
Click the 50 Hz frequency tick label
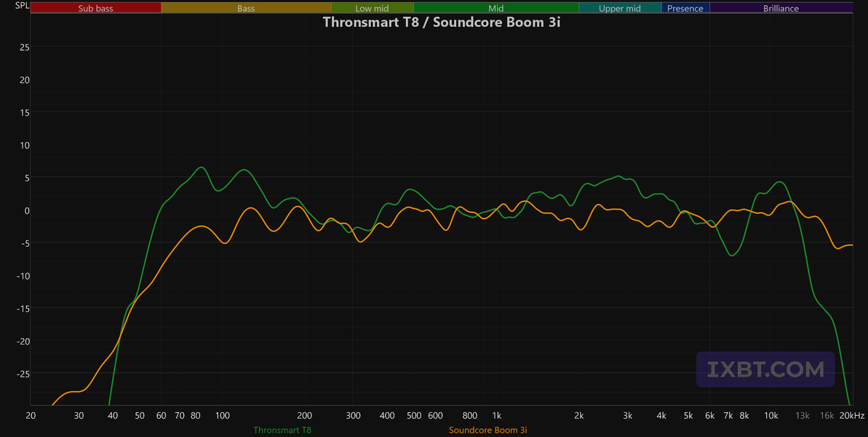(140, 415)
